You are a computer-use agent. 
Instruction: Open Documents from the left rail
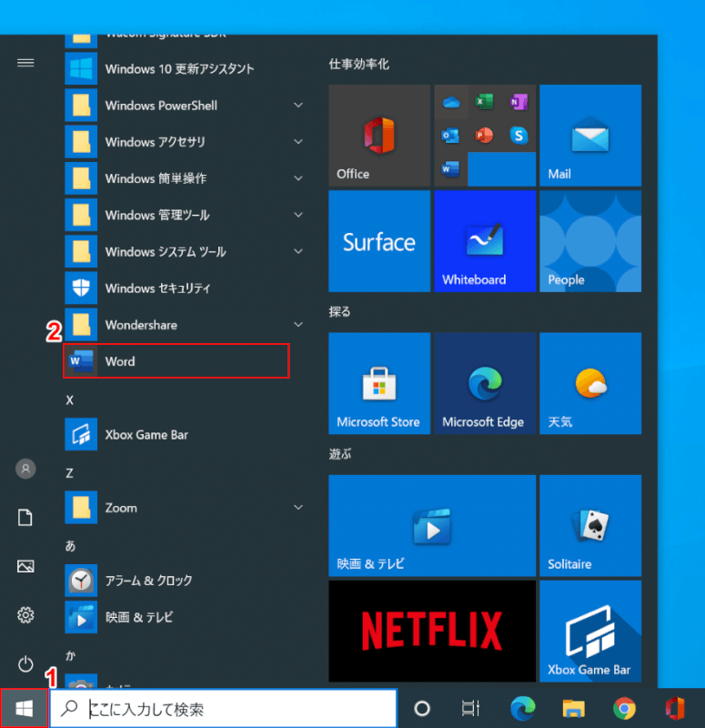tap(25, 517)
